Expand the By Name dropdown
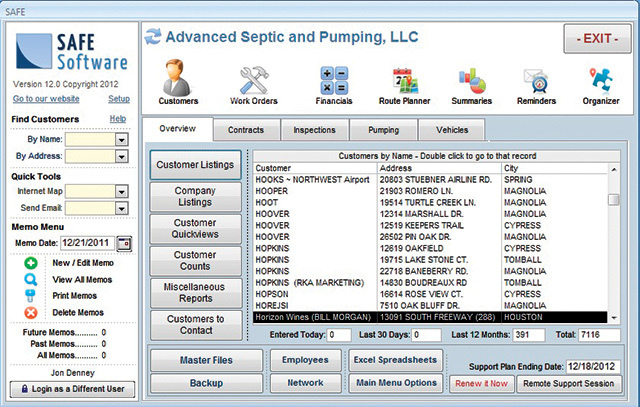The height and width of the screenshot is (407, 640). tap(121, 140)
